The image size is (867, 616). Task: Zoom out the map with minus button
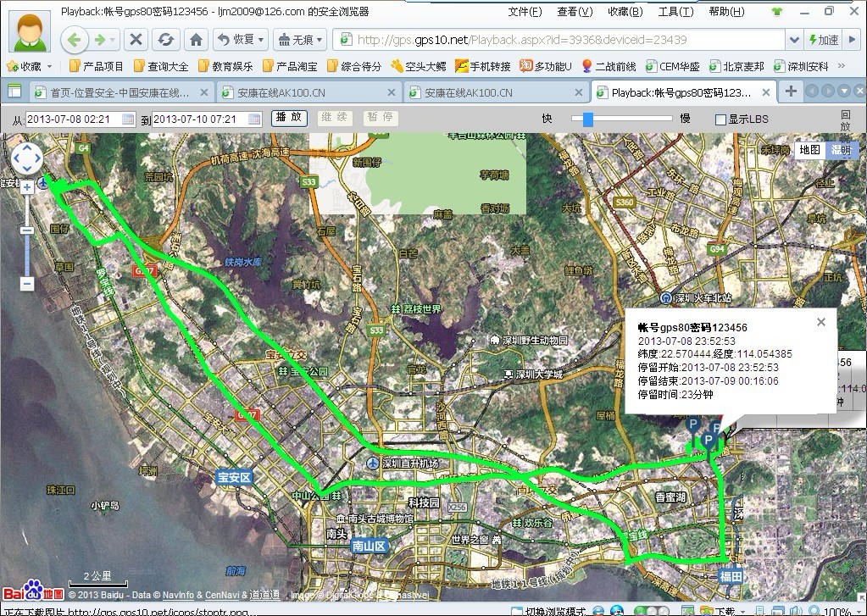(x=27, y=284)
